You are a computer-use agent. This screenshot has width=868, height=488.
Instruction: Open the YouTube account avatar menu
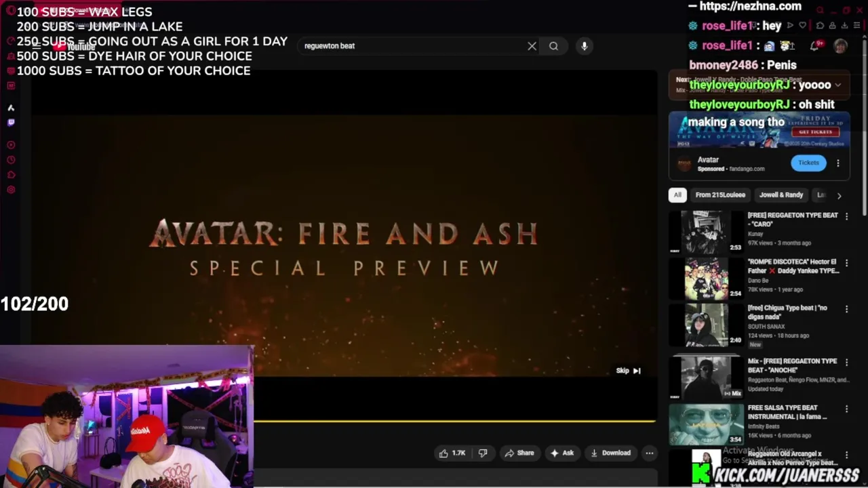coord(841,46)
